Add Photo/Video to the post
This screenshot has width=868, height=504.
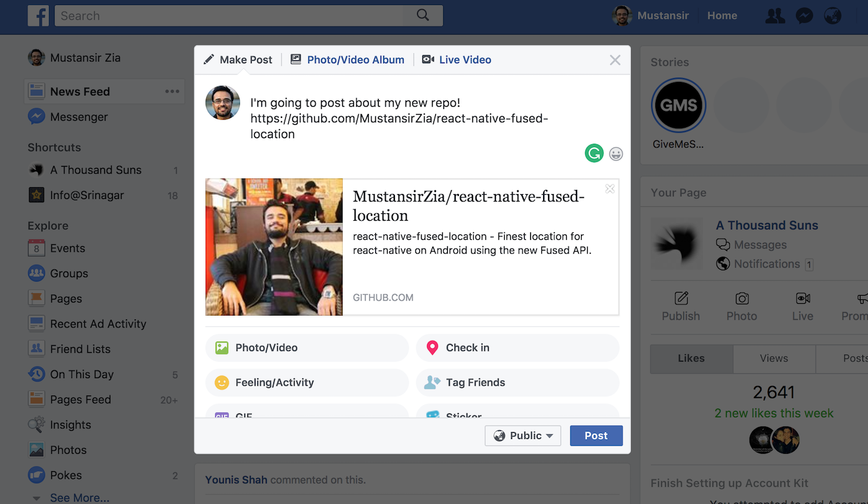click(307, 348)
